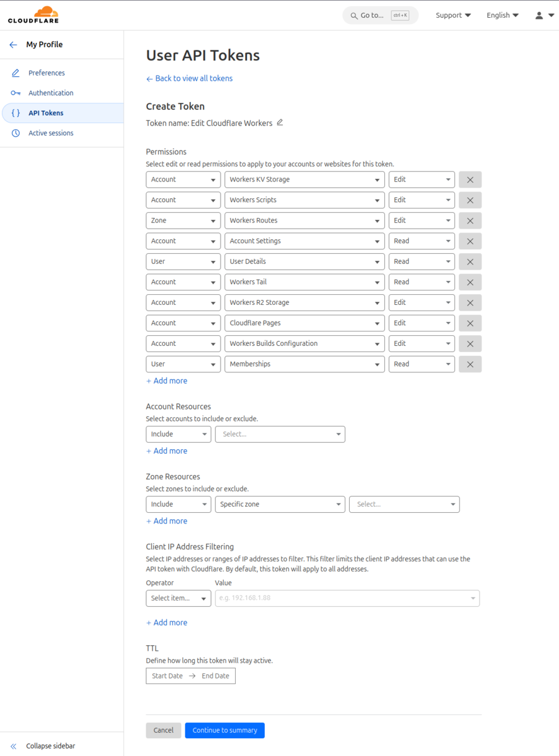Change the Workers Routes Edit access dropdown
Viewport: 559px width, 756px height.
[422, 220]
